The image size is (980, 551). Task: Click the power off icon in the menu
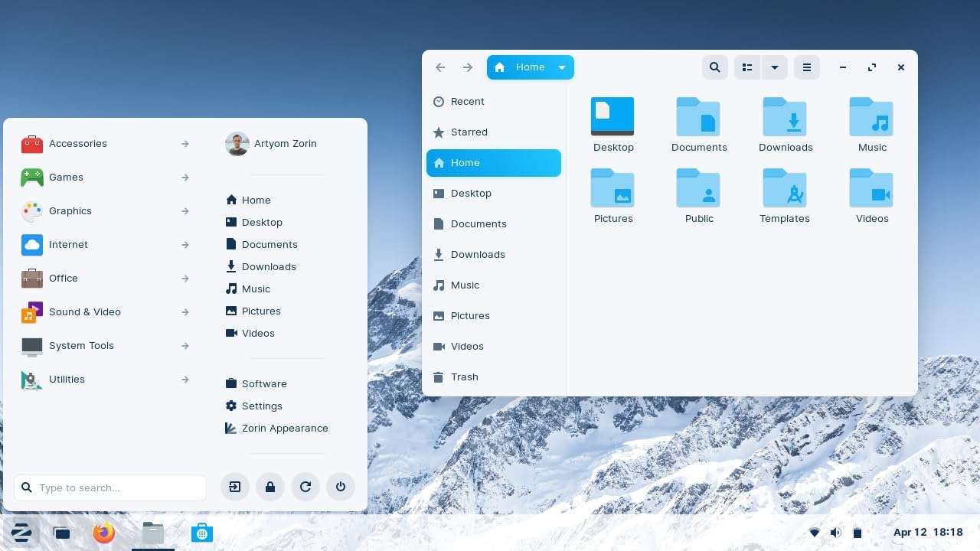pos(340,487)
